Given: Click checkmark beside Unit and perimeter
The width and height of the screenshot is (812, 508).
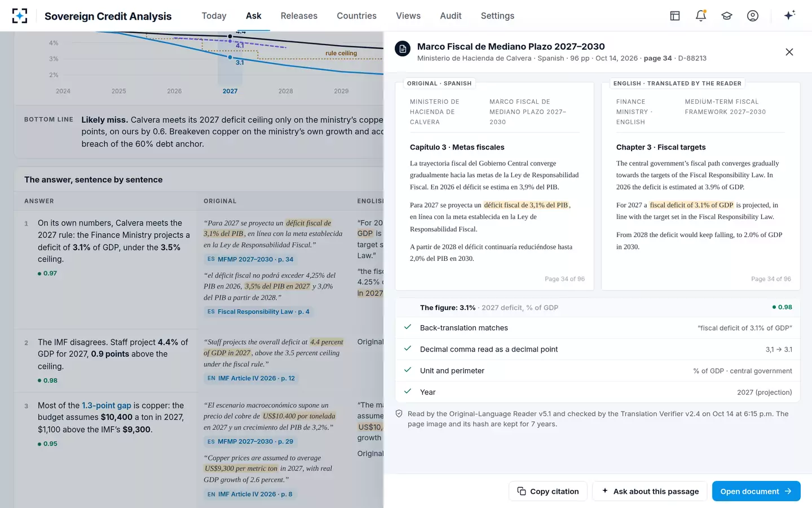Looking at the screenshot, I should tap(408, 370).
